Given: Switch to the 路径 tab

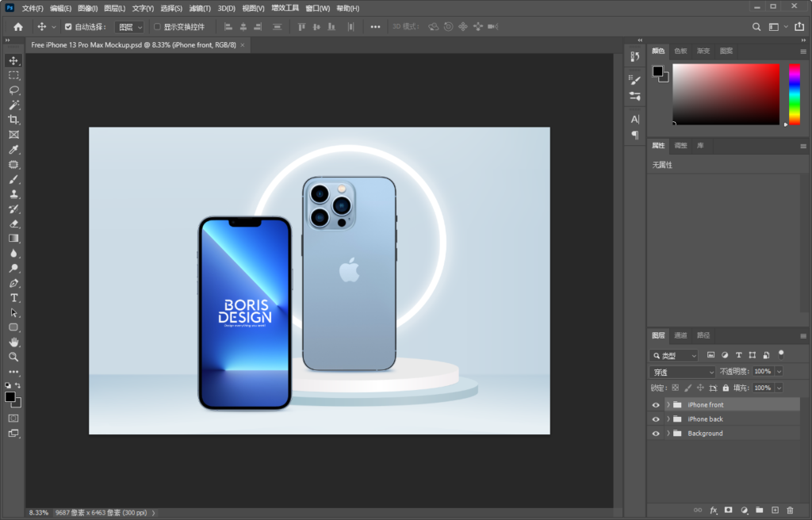Looking at the screenshot, I should pos(703,335).
